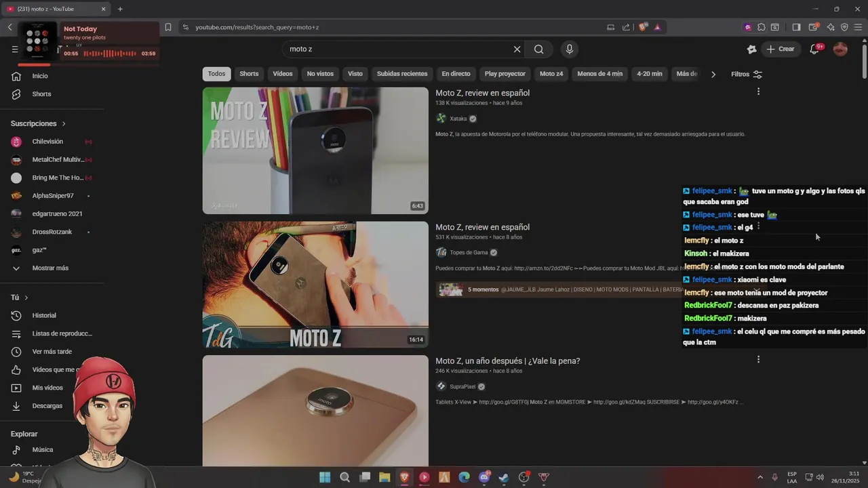The image size is (868, 488).
Task: Bookmark this page in the address bar
Action: pyautogui.click(x=168, y=27)
